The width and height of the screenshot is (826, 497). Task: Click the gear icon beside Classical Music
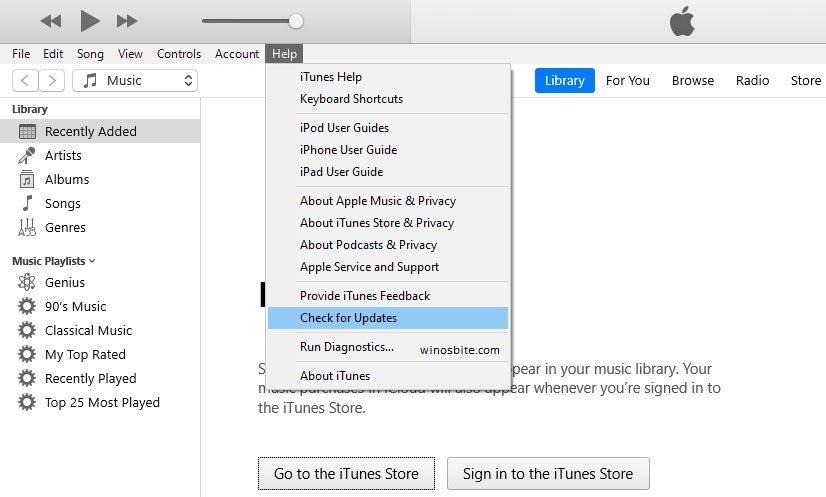(x=27, y=331)
